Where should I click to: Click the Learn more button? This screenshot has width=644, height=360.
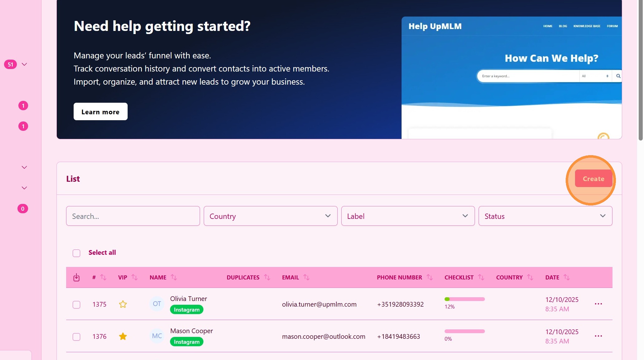click(100, 112)
